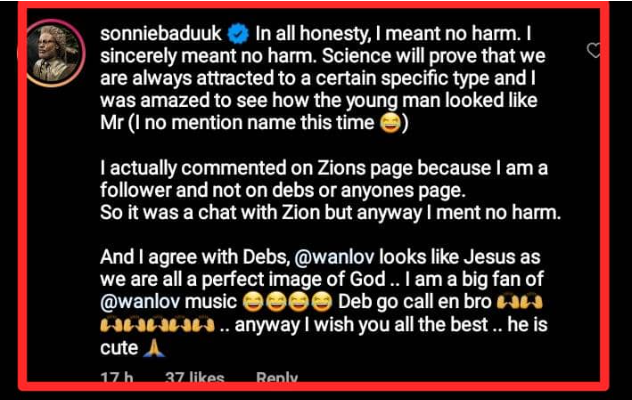Click the laughing emoji after "this time"
This screenshot has width=632, height=400.
point(390,123)
